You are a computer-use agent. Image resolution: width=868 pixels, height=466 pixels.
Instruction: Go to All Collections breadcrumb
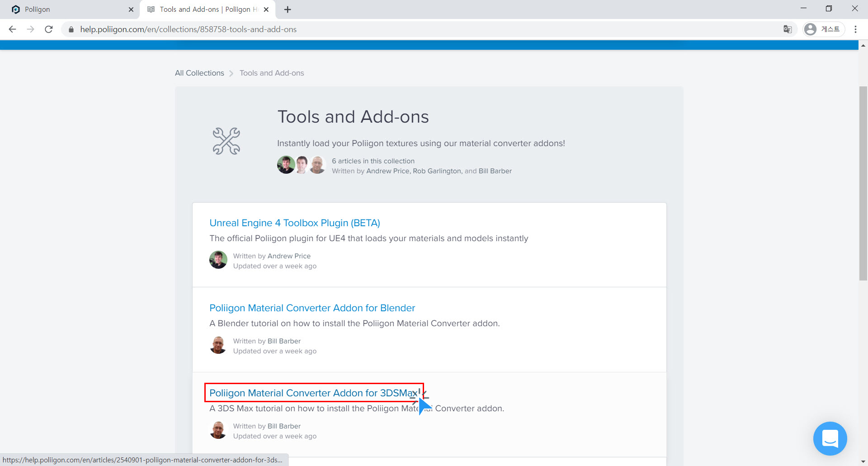pyautogui.click(x=199, y=73)
